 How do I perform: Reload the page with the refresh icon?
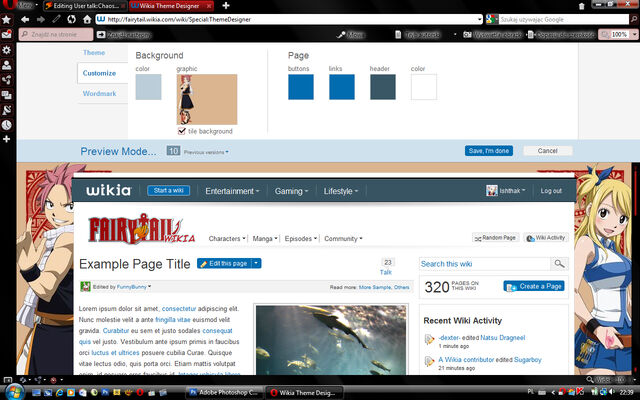[x=71, y=19]
